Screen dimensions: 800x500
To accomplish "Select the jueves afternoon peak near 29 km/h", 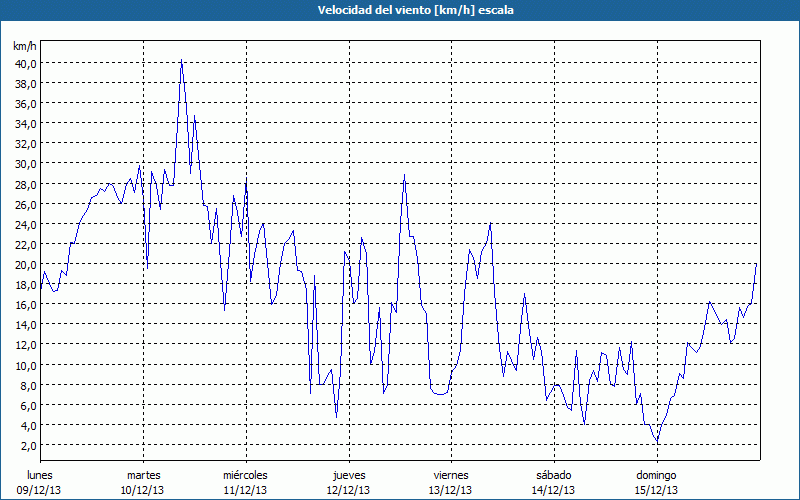I will 404,175.
